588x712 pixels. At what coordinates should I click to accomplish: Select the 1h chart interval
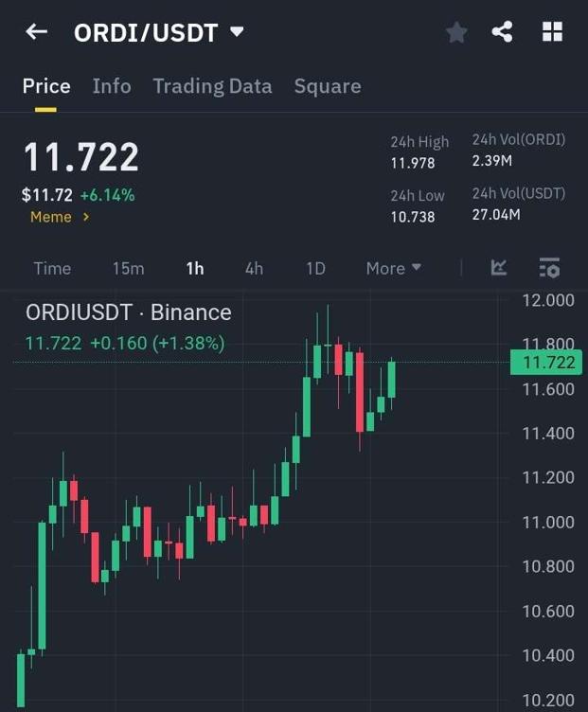click(x=194, y=268)
